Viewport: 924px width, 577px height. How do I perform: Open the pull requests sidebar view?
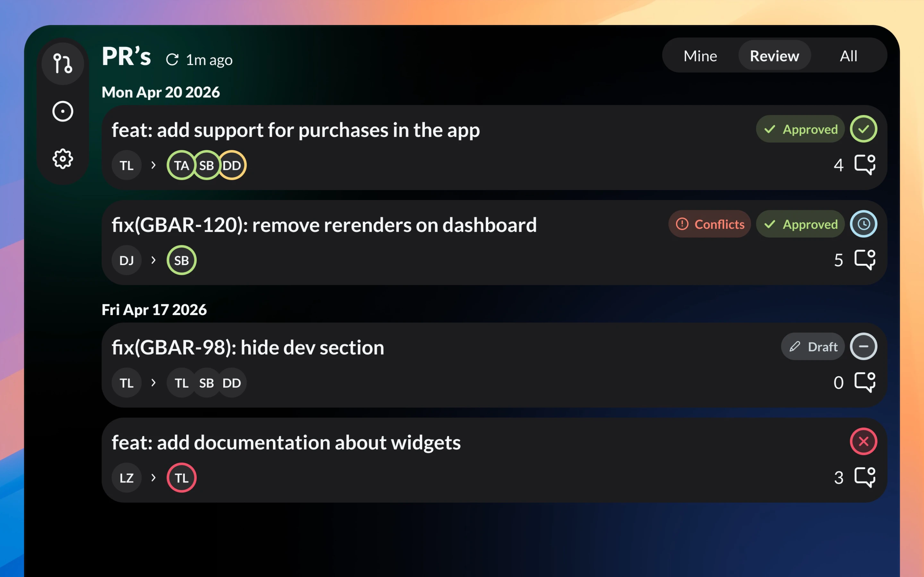[63, 63]
